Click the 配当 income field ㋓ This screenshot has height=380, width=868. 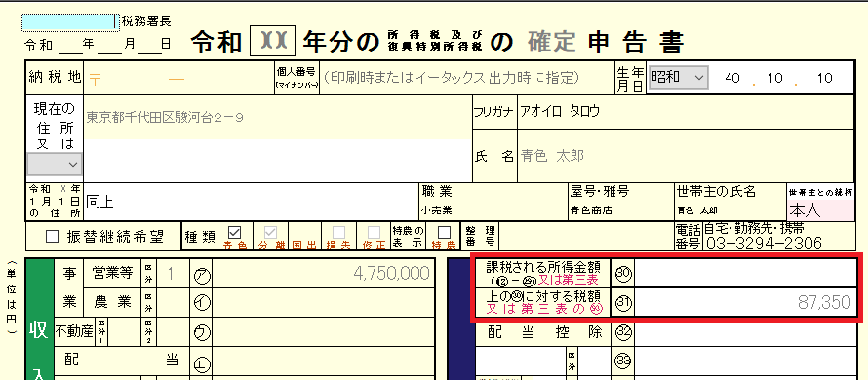click(323, 362)
